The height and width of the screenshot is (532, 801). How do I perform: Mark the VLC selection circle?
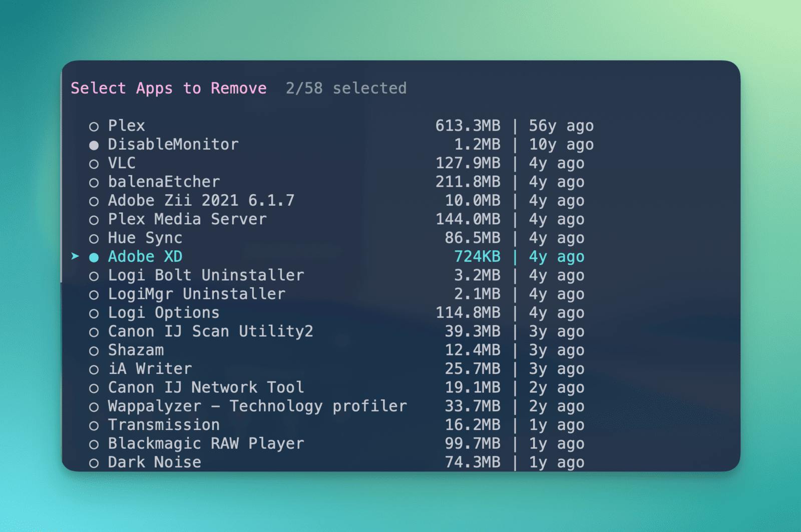[94, 164]
